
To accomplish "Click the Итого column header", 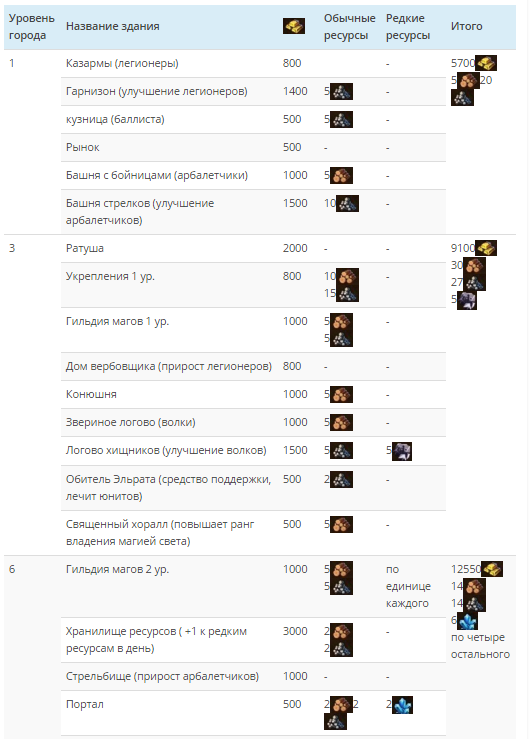I will pos(466,26).
